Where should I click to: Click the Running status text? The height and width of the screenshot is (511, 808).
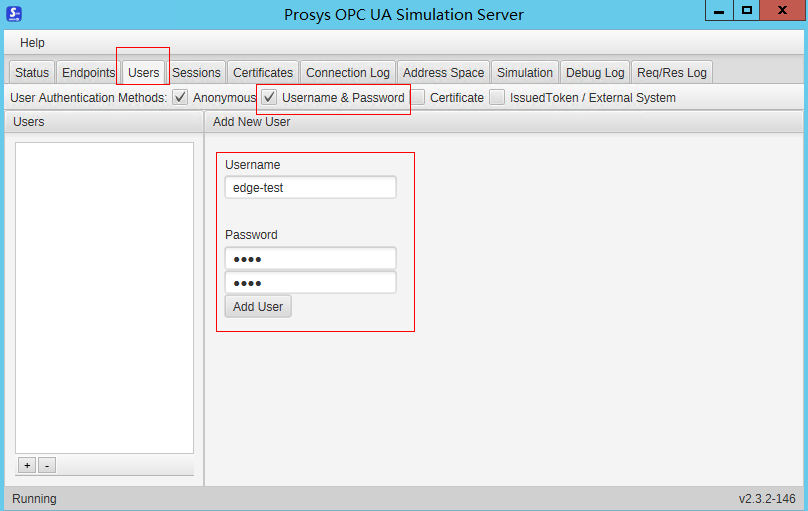pyautogui.click(x=35, y=499)
